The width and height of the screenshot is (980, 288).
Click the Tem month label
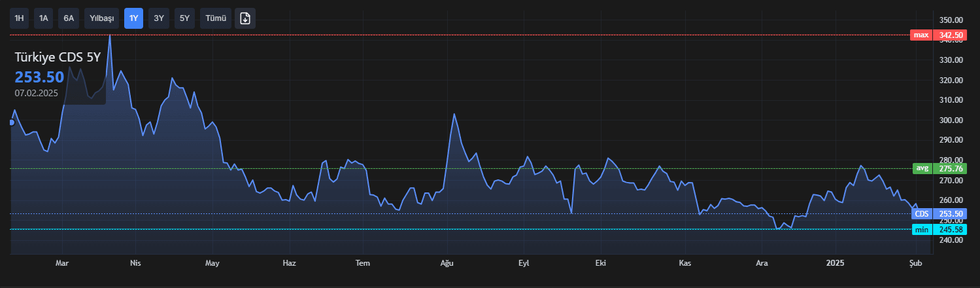[362, 263]
